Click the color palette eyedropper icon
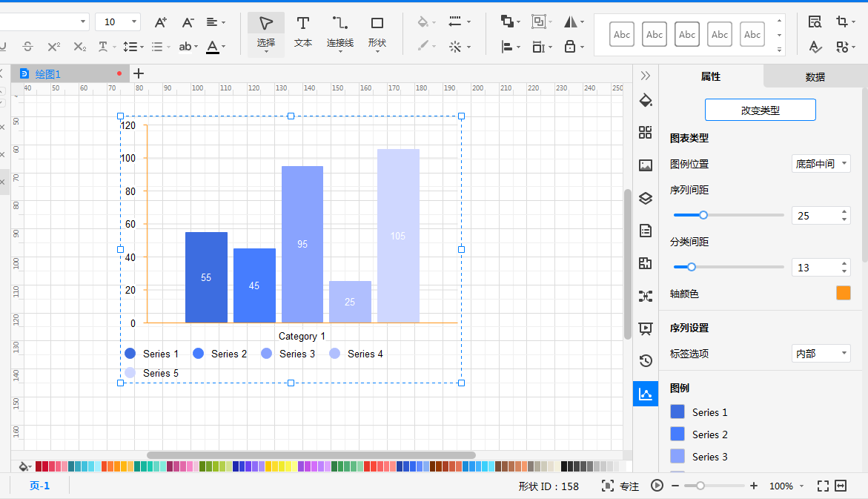 (24, 466)
